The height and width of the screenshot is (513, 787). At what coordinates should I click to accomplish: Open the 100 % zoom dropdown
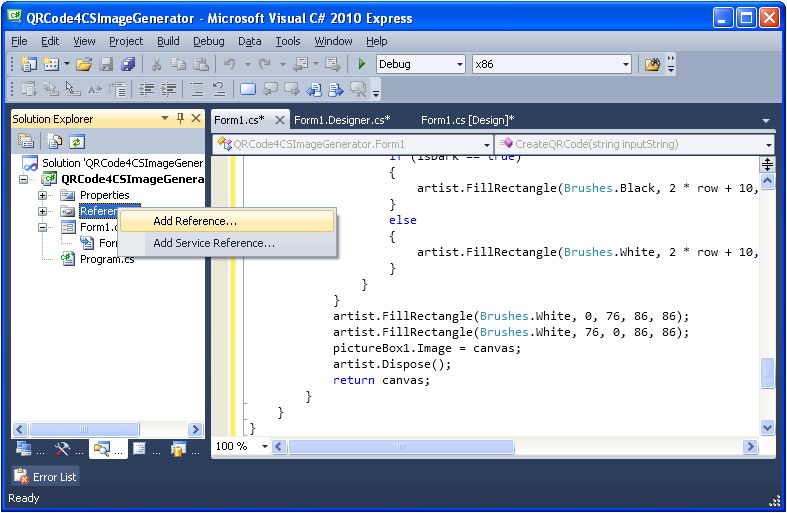point(264,446)
